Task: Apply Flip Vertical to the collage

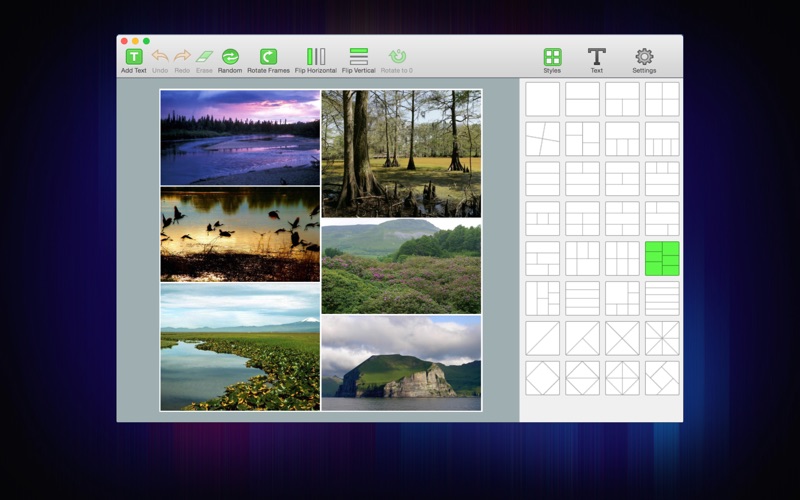Action: point(359,60)
